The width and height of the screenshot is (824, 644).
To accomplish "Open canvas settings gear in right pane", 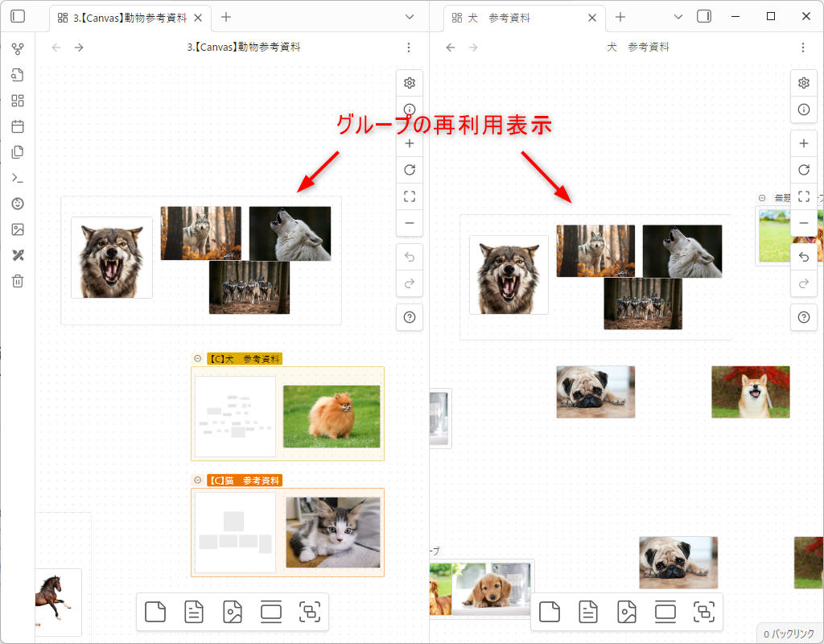I will tap(803, 83).
